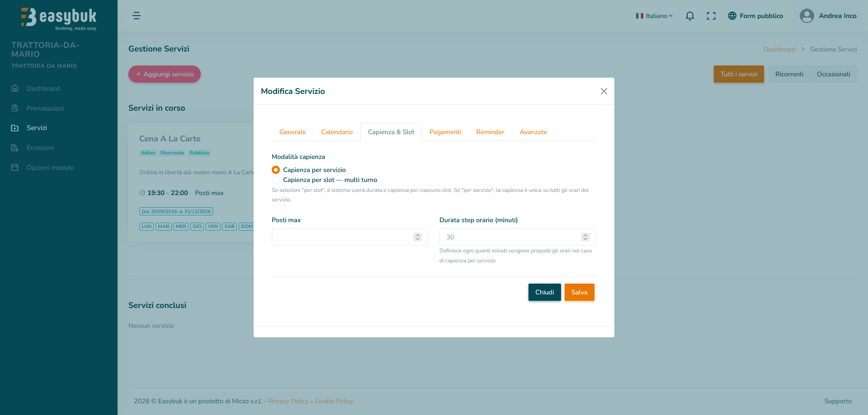This screenshot has height=415, width=868.
Task: Click the Eccezioni document icon
Action: (x=15, y=148)
